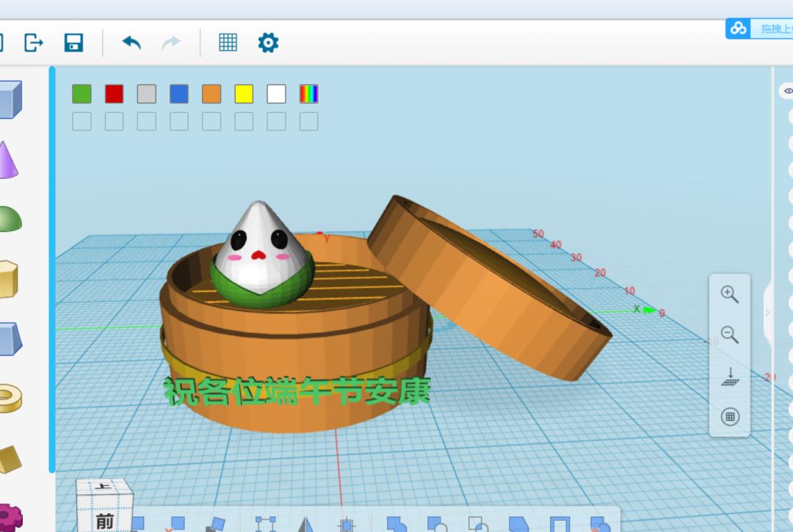Screen dimensions: 793x532
Task: Select the blue color swatch
Action: 179,94
